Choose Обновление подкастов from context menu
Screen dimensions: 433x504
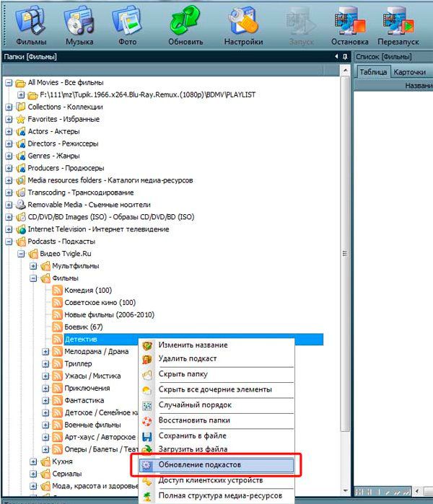tap(210, 465)
